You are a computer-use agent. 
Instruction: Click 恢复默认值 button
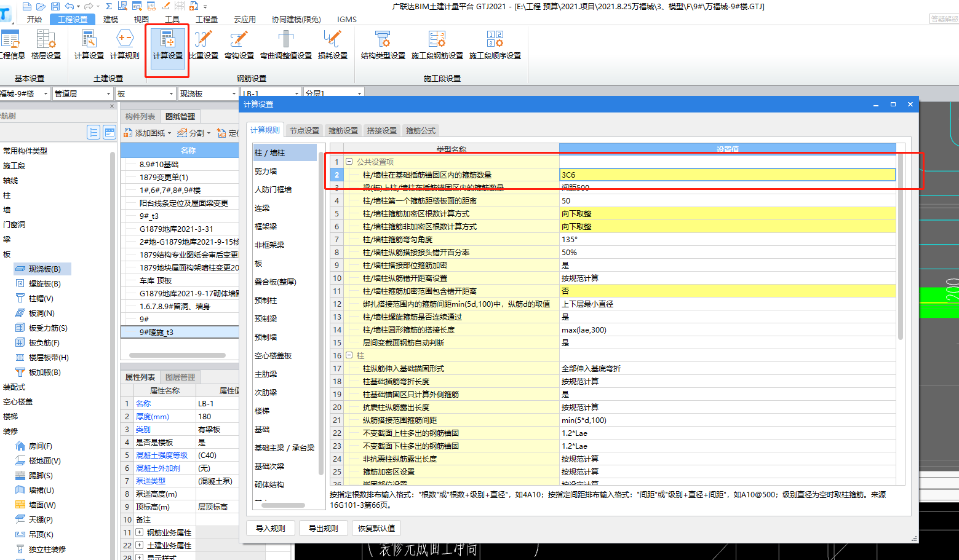click(x=376, y=528)
